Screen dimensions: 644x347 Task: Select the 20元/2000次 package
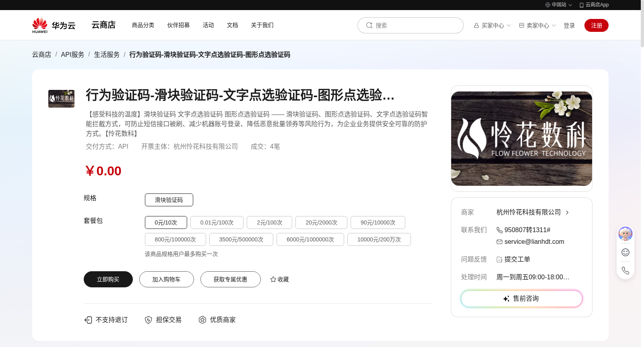pos(322,222)
